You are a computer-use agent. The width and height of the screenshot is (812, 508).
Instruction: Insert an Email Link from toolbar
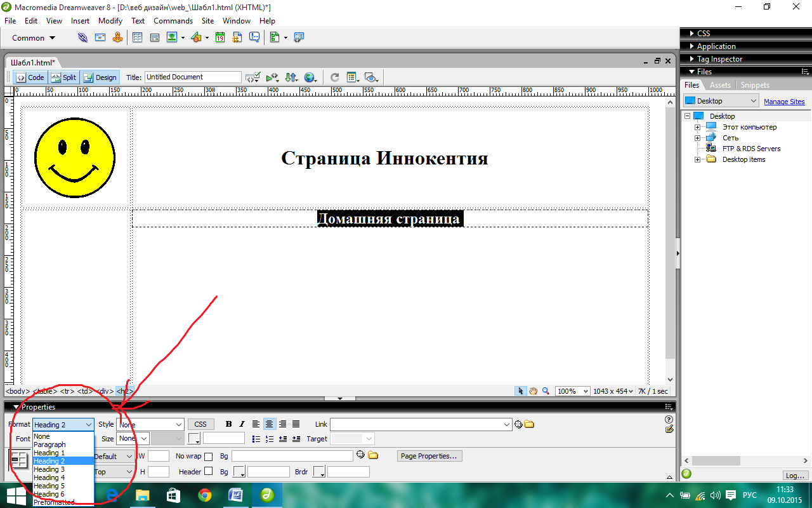(100, 37)
